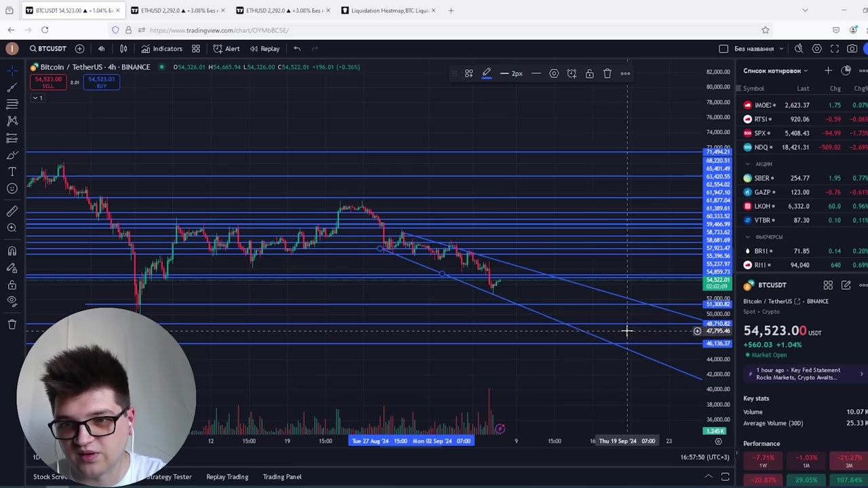The width and height of the screenshot is (868, 488).
Task: Click the line color pencil swatch
Action: pyautogui.click(x=486, y=73)
